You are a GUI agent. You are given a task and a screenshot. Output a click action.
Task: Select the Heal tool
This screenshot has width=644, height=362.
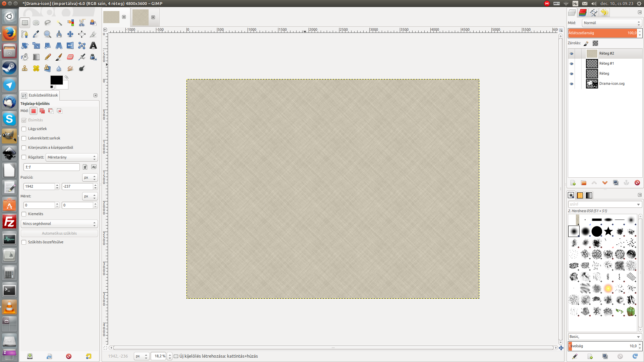36,68
